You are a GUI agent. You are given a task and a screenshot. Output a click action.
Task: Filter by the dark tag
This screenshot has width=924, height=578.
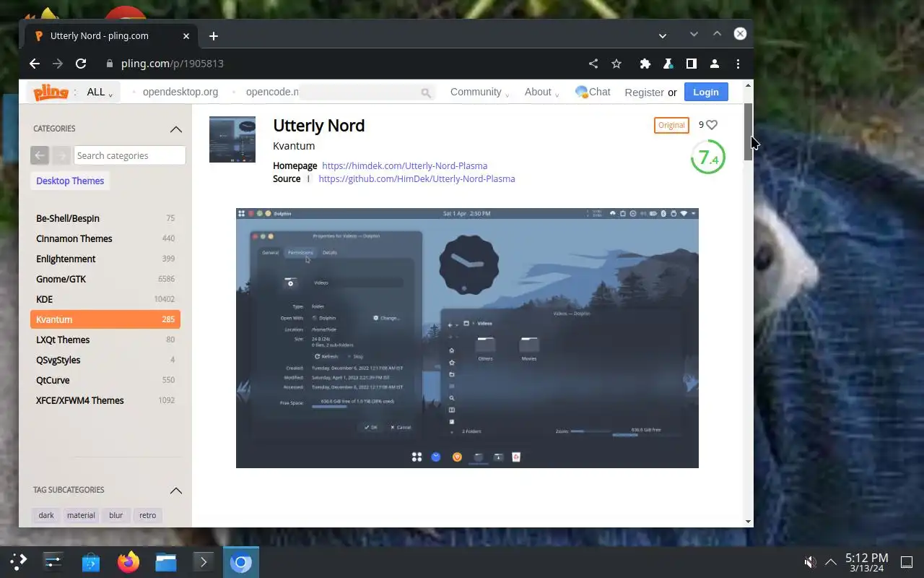(46, 515)
